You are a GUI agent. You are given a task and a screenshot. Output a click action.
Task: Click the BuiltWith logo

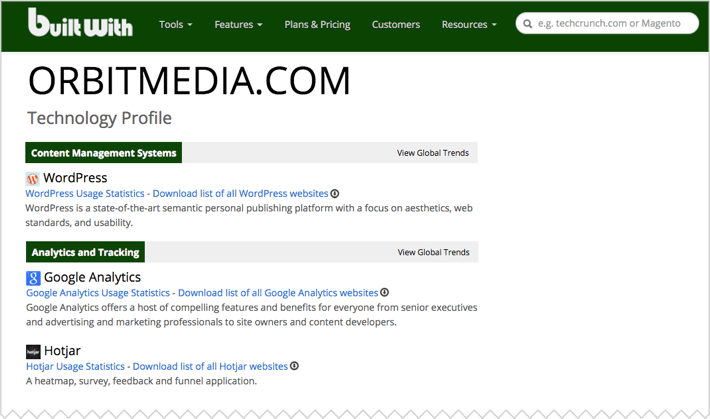[80, 22]
